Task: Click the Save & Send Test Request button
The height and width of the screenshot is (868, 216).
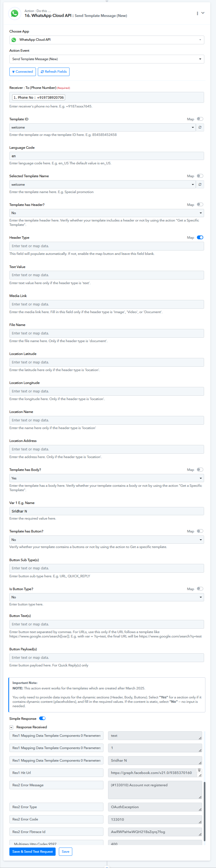Action: (32, 852)
